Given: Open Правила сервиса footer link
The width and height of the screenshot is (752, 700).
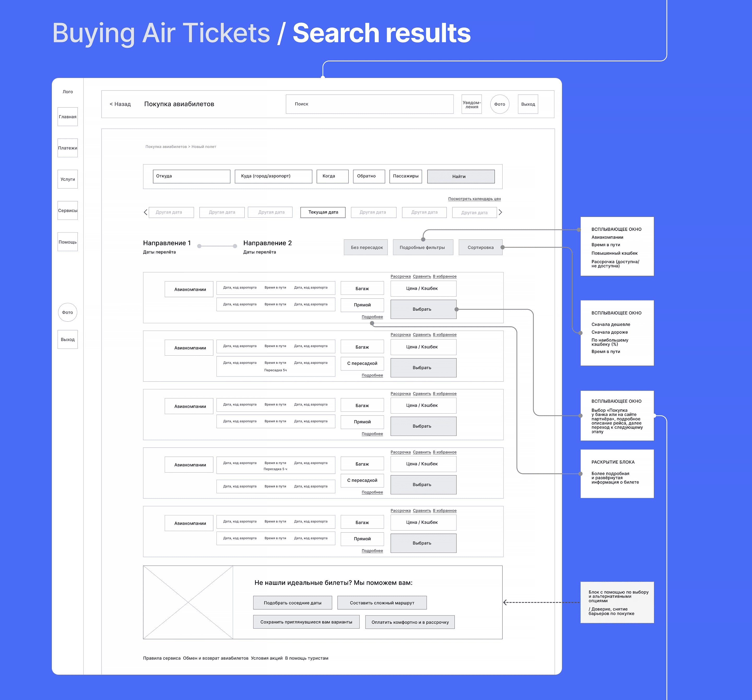Looking at the screenshot, I should 162,658.
